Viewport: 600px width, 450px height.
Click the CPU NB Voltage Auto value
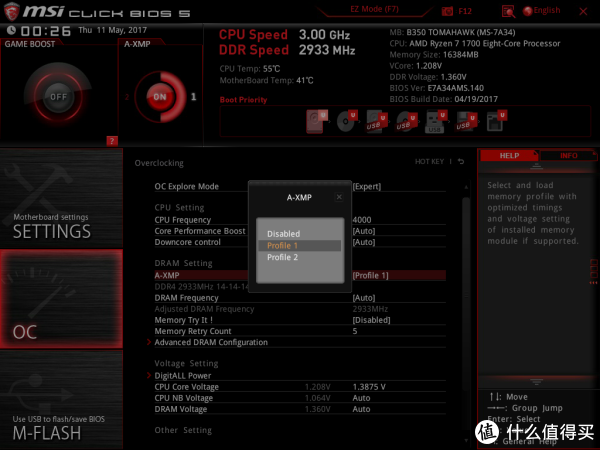(361, 398)
